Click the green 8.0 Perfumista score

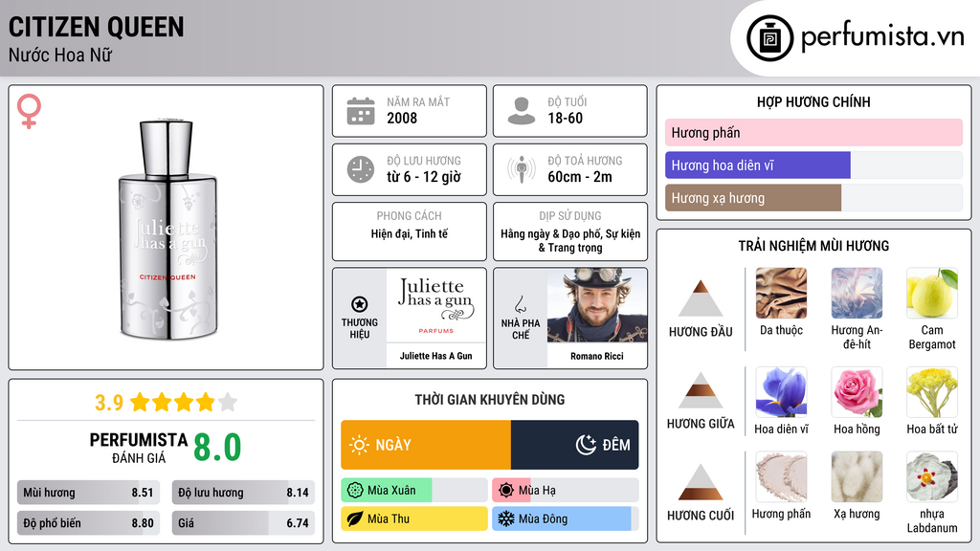coord(217,448)
